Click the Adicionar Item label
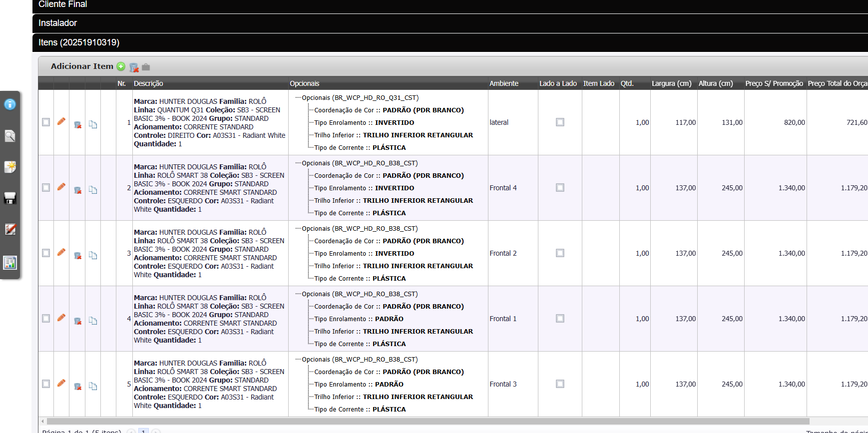The height and width of the screenshot is (433, 868). [x=82, y=66]
